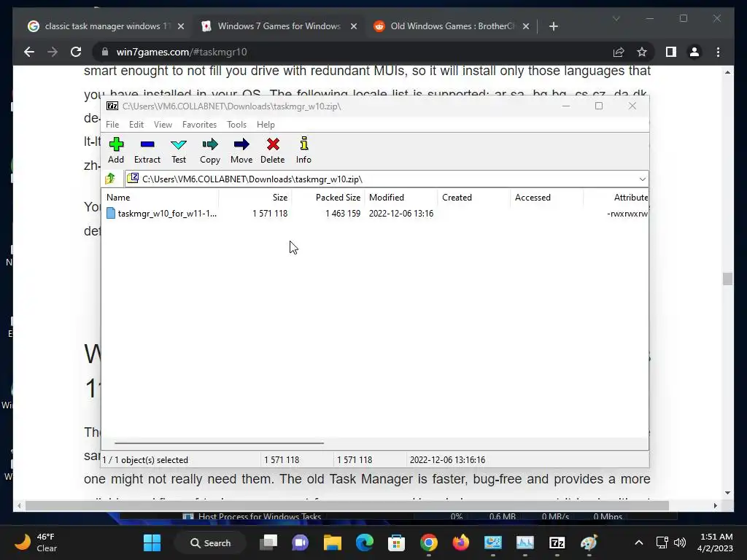Open the weather widget showing 46°F
747x560 pixels.
point(36,542)
